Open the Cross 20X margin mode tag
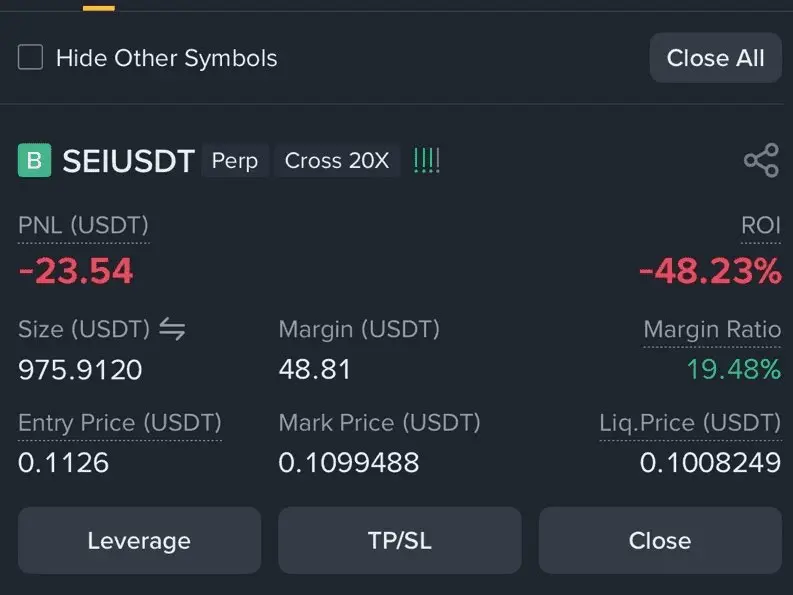 tap(337, 161)
